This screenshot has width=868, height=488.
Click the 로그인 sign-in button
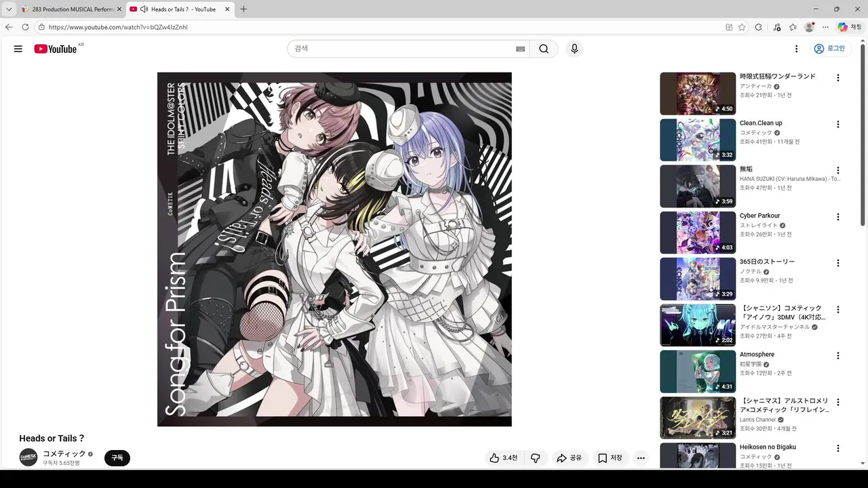[830, 49]
